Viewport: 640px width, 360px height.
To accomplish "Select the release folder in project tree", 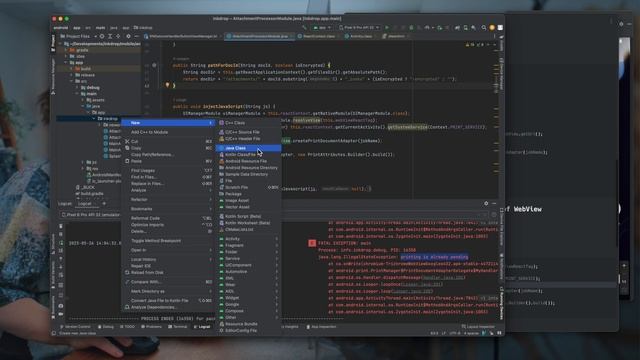I will [88, 75].
